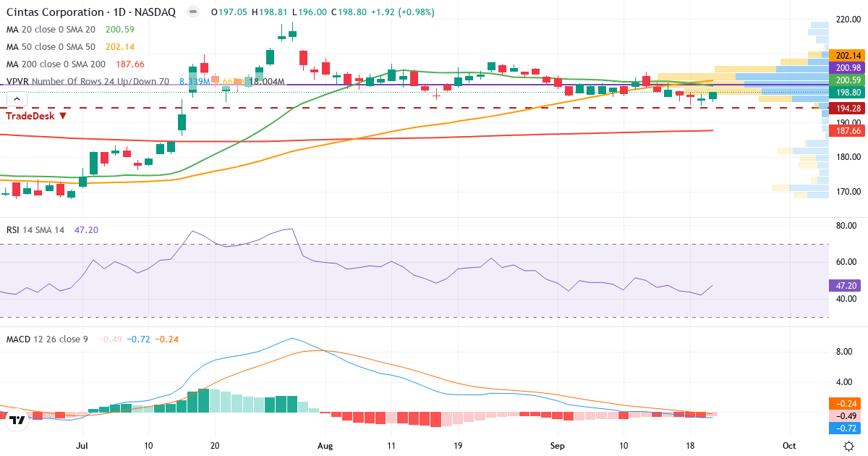The image size is (868, 456).
Task: Click the Aug date label
Action: (x=325, y=446)
